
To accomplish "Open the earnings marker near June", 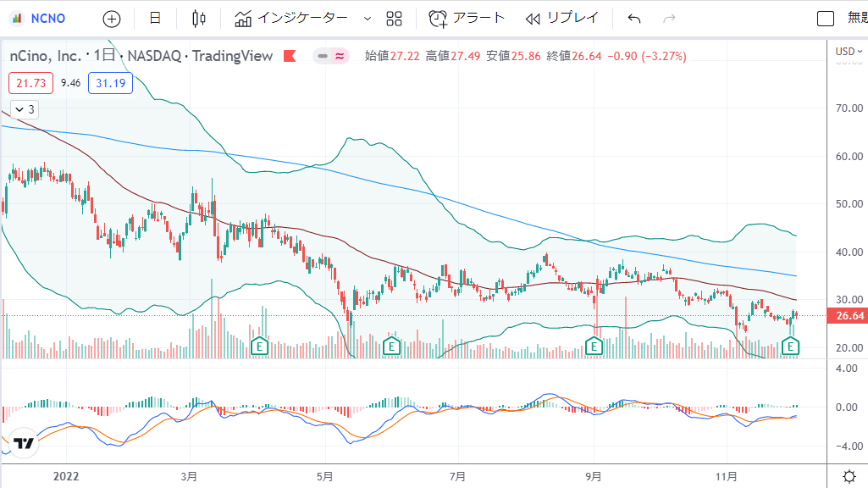I will point(391,347).
